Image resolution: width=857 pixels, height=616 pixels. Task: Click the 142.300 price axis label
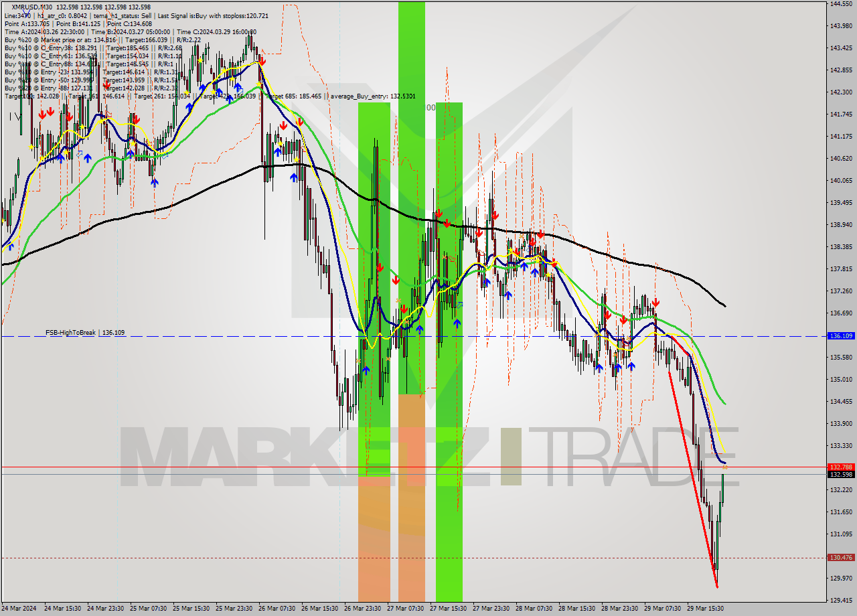point(841,92)
